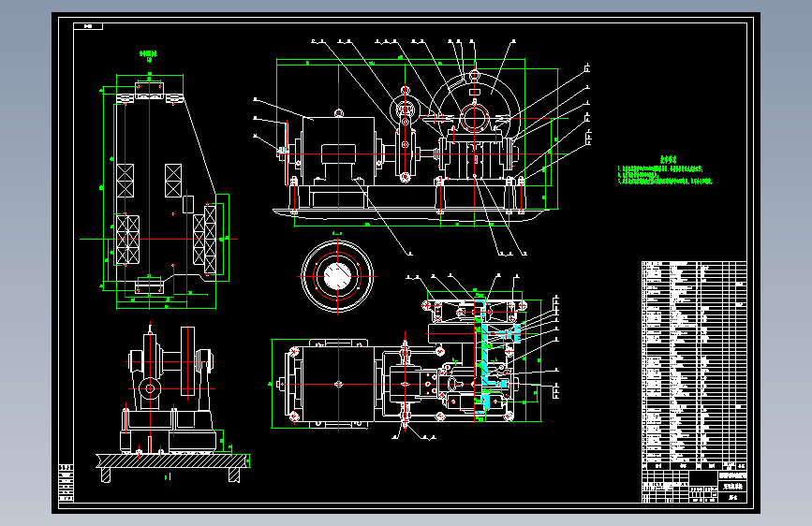812x526 pixels.
Task: Click the green title above the base frame view
Action: click(149, 56)
